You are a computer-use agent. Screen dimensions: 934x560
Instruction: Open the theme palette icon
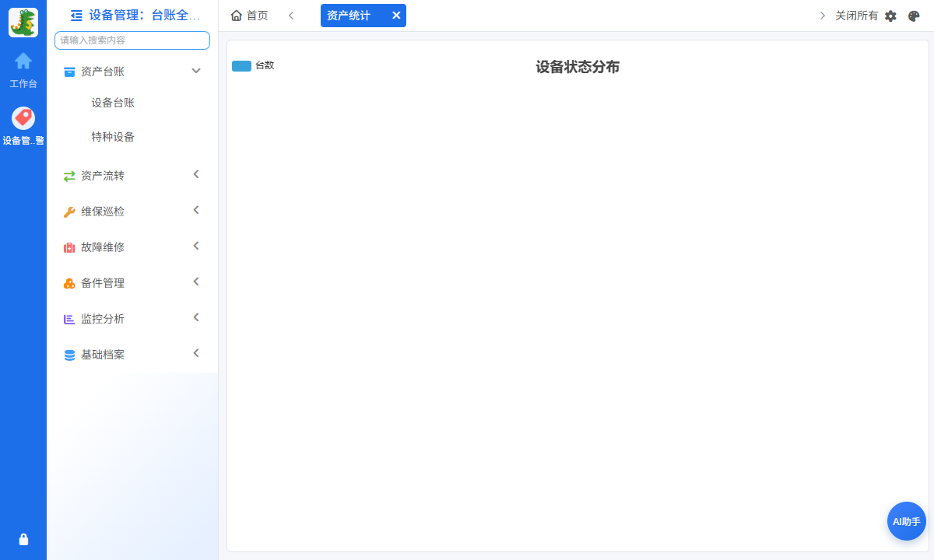(914, 16)
